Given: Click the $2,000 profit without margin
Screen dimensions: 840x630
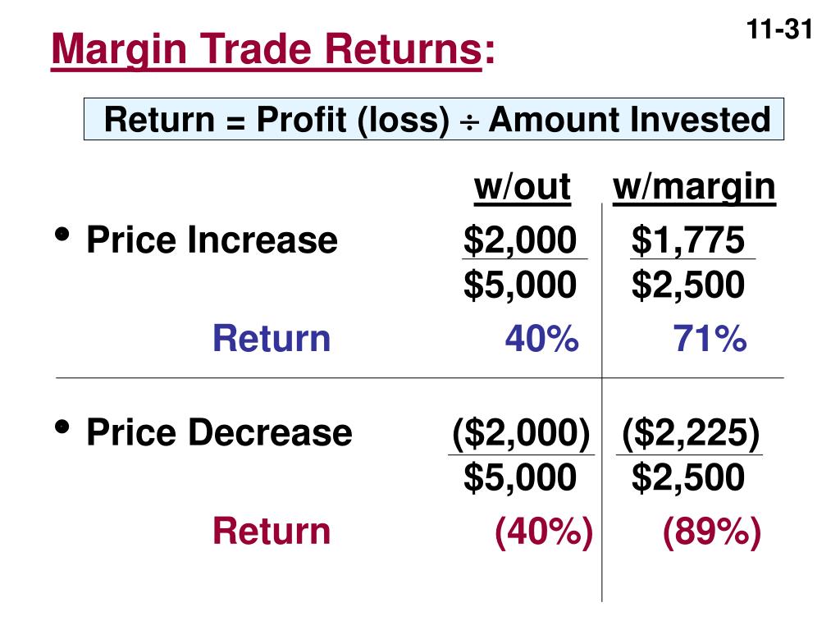Looking at the screenshot, I should (520, 240).
